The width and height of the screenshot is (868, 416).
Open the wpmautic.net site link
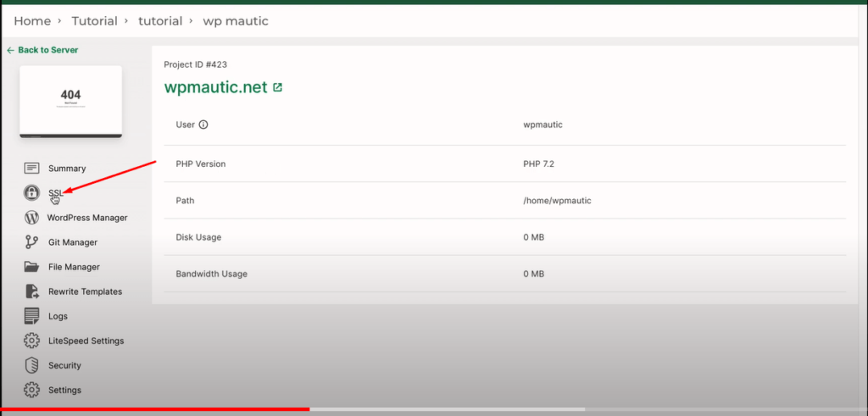coord(216,87)
